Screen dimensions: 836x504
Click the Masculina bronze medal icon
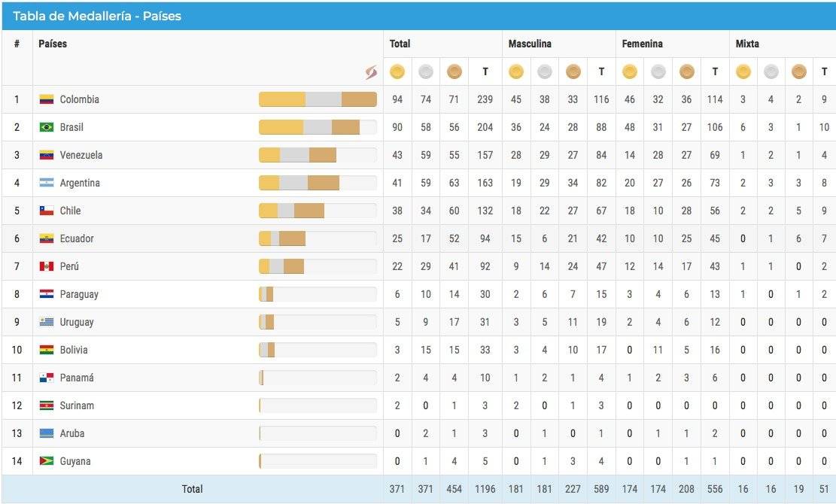coord(573,71)
